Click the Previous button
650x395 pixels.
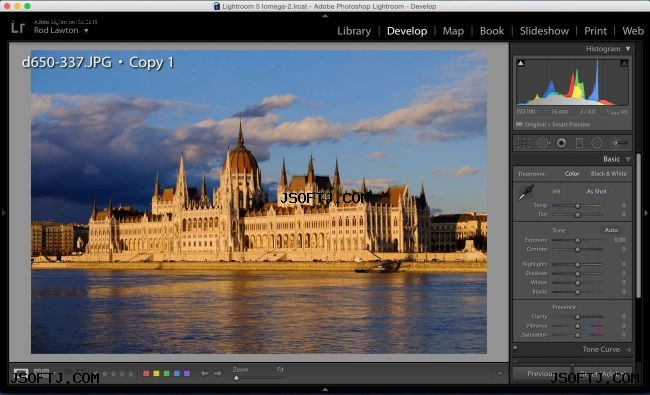coord(541,374)
